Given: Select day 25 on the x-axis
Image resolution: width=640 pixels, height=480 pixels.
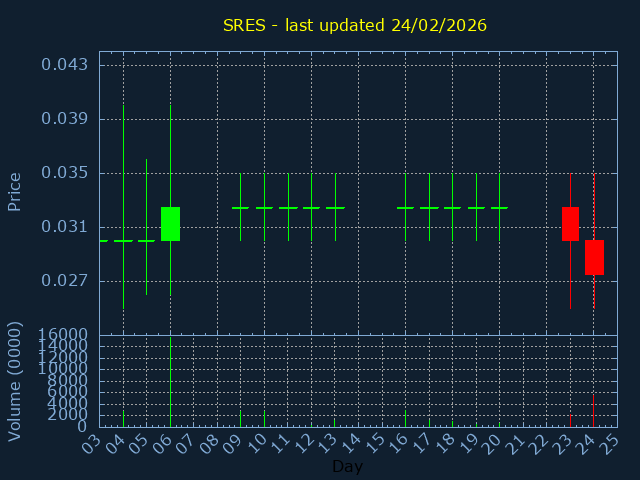Looking at the screenshot, I should [x=609, y=442].
